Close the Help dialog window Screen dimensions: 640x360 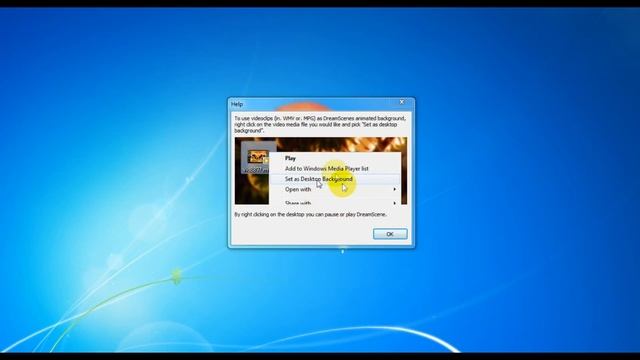tap(402, 102)
